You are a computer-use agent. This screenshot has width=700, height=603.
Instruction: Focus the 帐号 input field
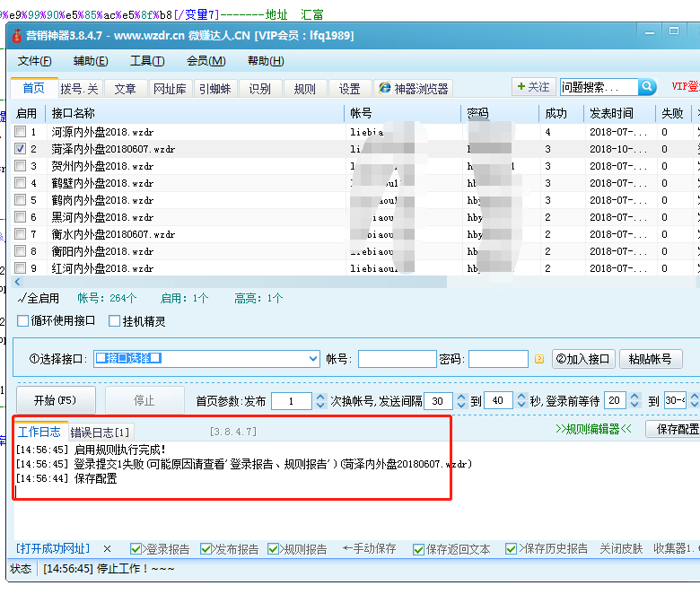[397, 359]
